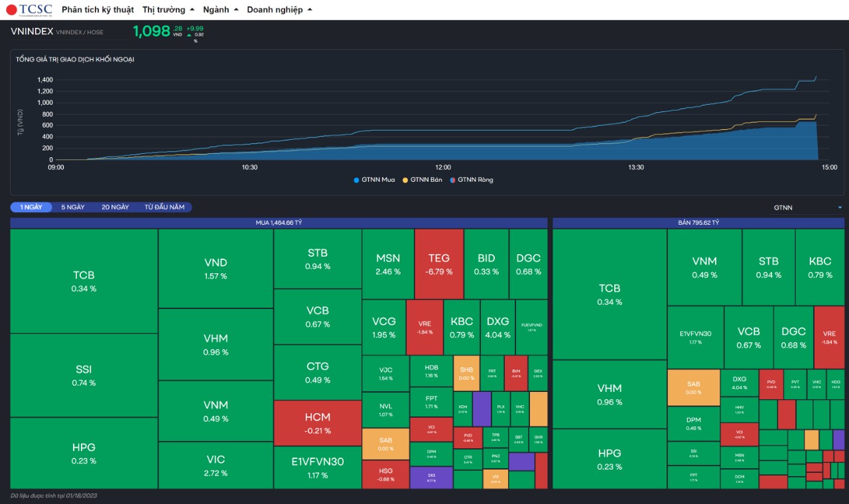The height and width of the screenshot is (504, 849).
Task: Click the BÁN 795.62 TỶ header
Action: 698,223
